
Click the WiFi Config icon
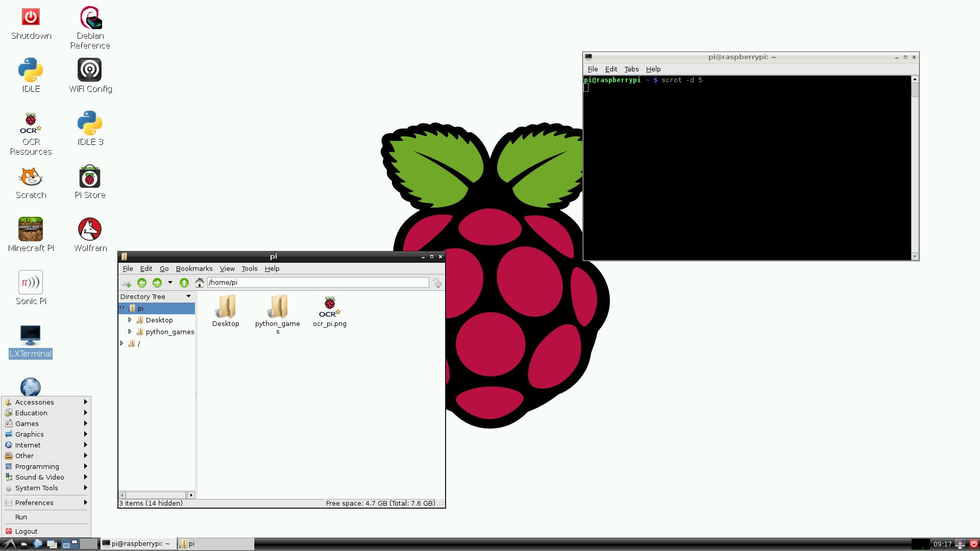pos(90,73)
